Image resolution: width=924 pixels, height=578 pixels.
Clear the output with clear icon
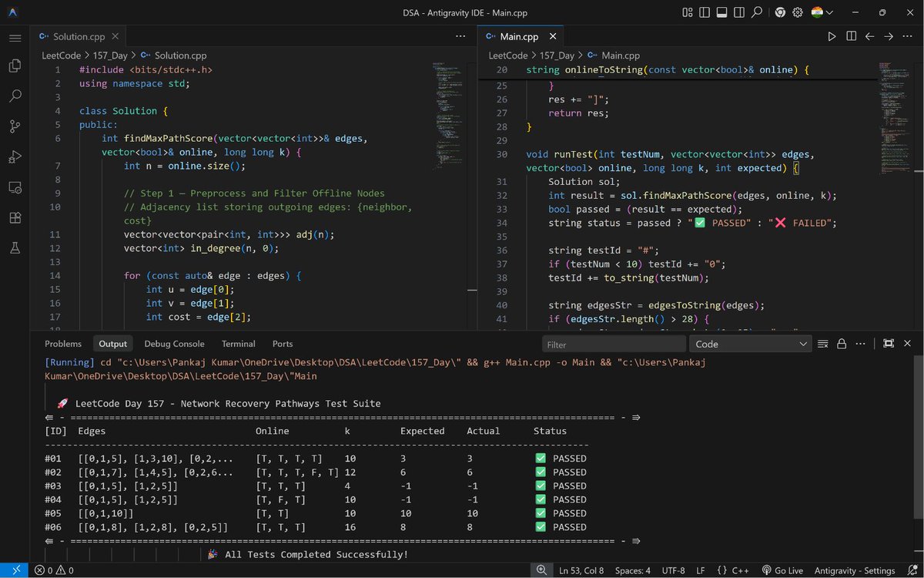click(x=823, y=344)
